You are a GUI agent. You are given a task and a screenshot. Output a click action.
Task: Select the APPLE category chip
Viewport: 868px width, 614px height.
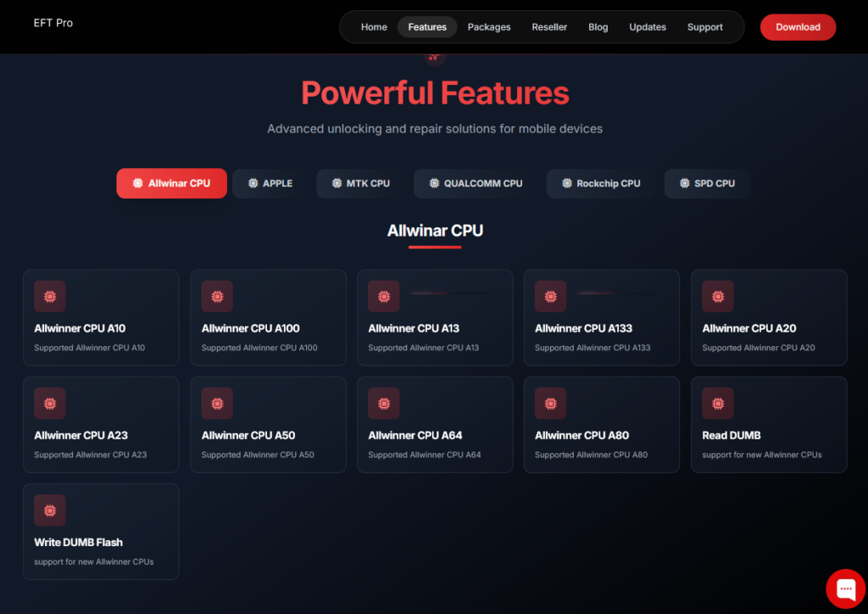[268, 183]
